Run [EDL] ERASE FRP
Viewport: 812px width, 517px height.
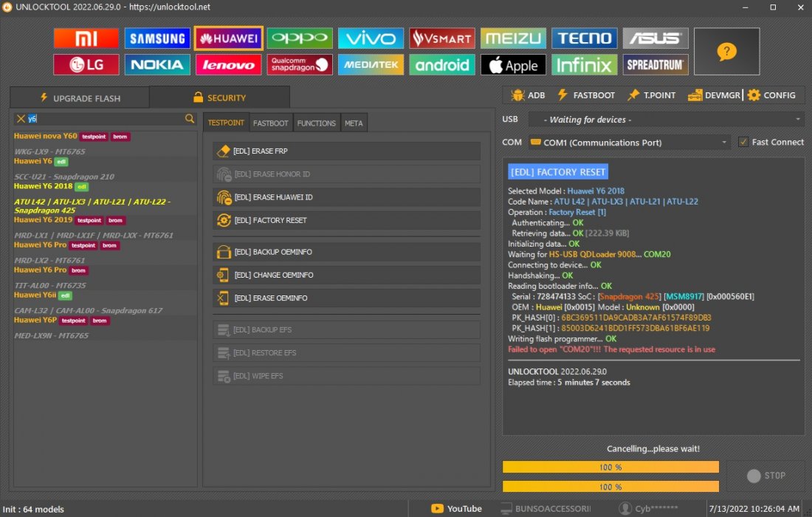346,151
